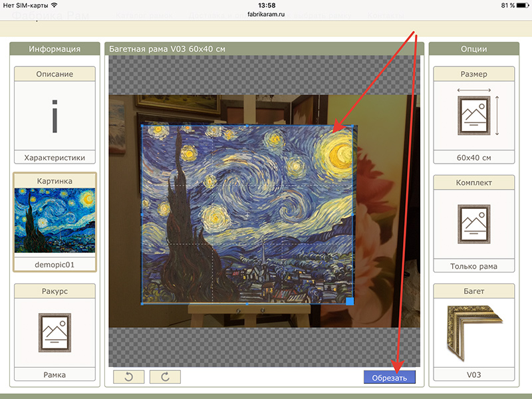Click the V03 moulding label
The image size is (532, 399).
[474, 374]
